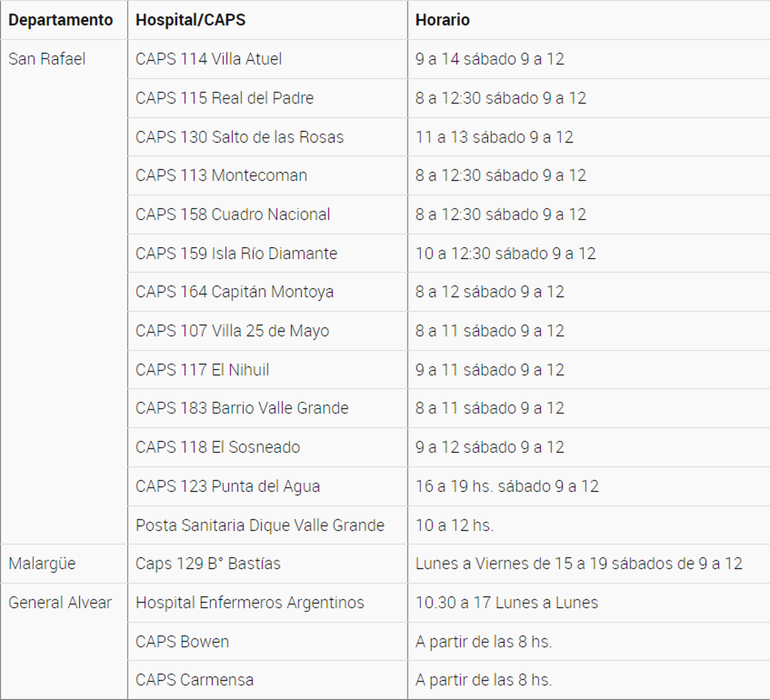Click the CAPS 113 Montecoman row
Screen dimensions: 770x700
click(x=221, y=176)
